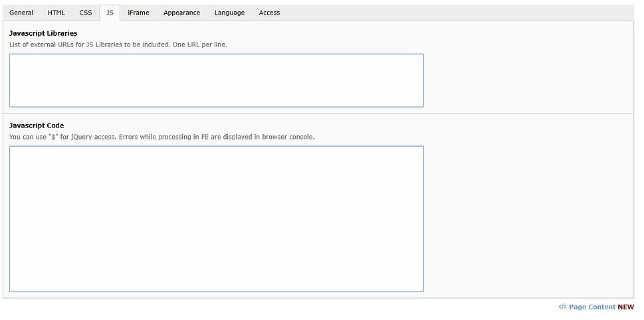The height and width of the screenshot is (320, 644).
Task: Open the HTML tab
Action: tap(56, 13)
